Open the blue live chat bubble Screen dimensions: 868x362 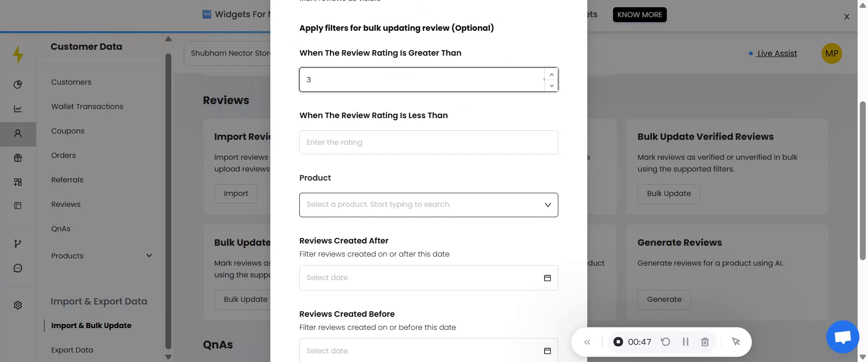(843, 337)
